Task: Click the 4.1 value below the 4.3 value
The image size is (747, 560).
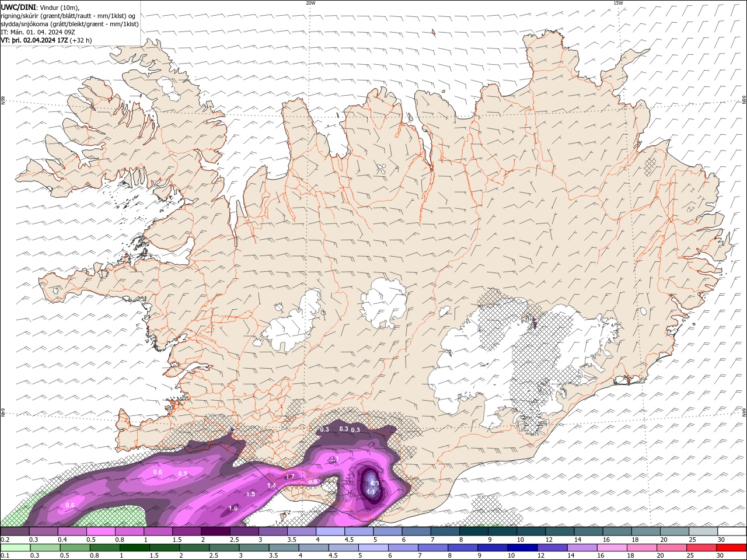Action: point(371,492)
